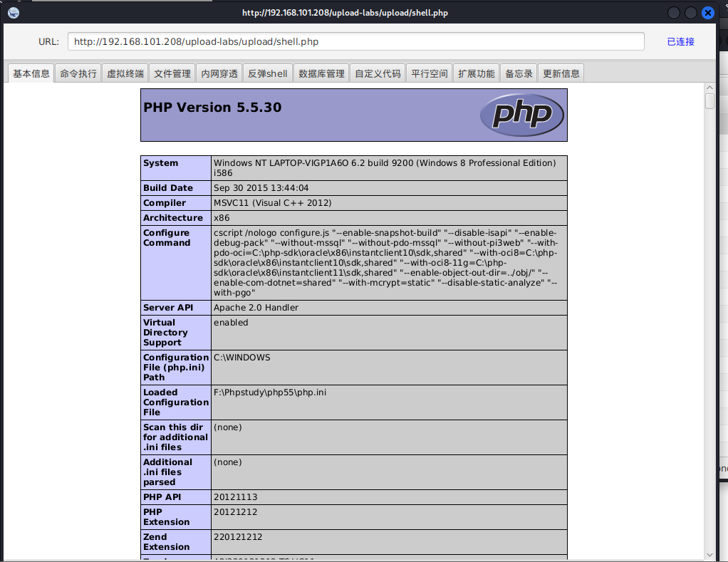
Task: Switch to the 数据库管理 tab
Action: click(x=321, y=74)
